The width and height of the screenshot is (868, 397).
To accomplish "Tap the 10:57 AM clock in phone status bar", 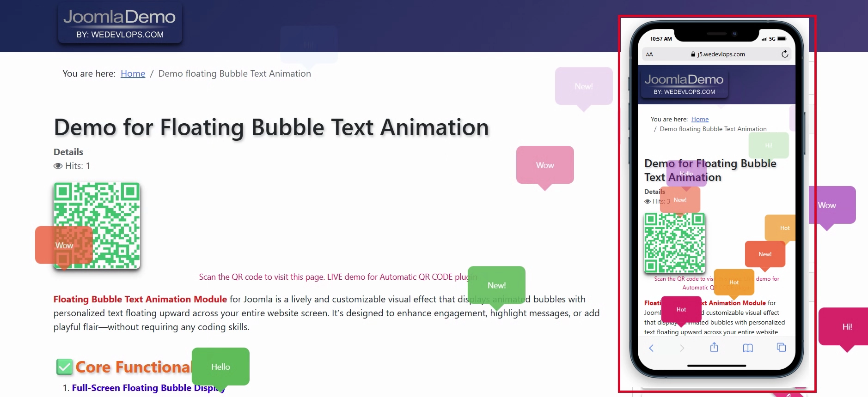I will 661,39.
